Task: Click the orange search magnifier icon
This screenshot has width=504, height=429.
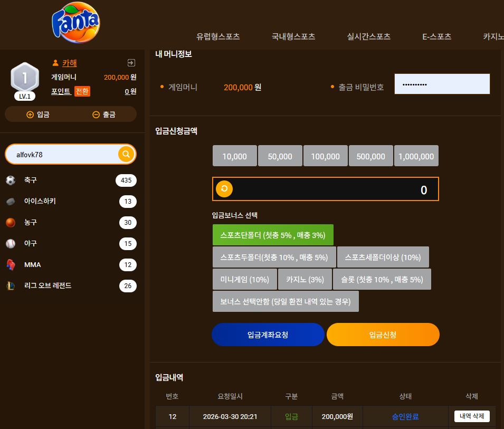Action: pos(126,154)
